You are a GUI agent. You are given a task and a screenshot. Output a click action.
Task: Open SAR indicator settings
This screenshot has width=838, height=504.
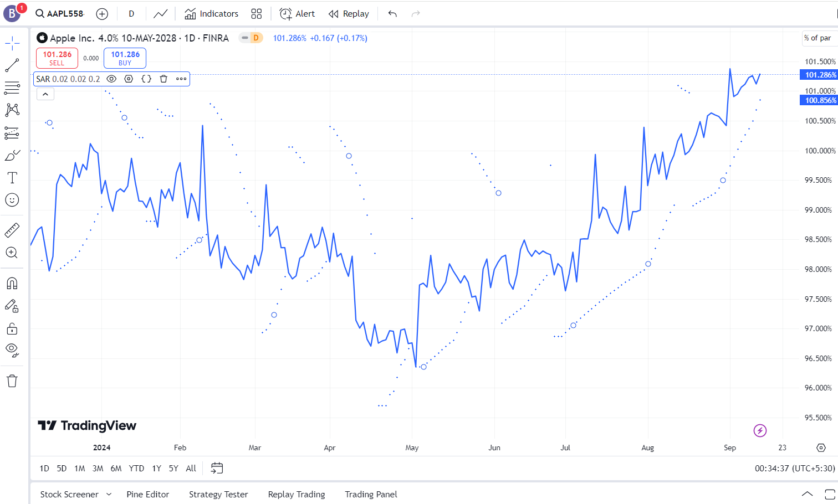coord(129,79)
